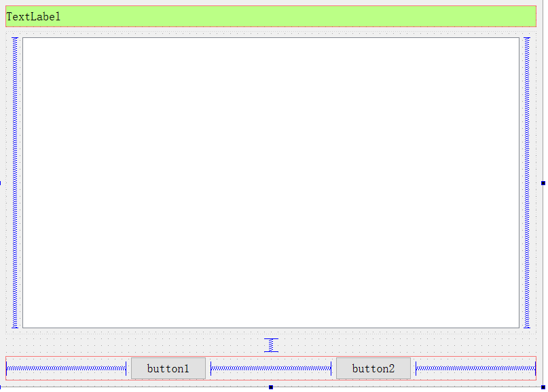Click the left-edge middle resize handle
Viewport: 548px width, 392px height.
[1, 182]
